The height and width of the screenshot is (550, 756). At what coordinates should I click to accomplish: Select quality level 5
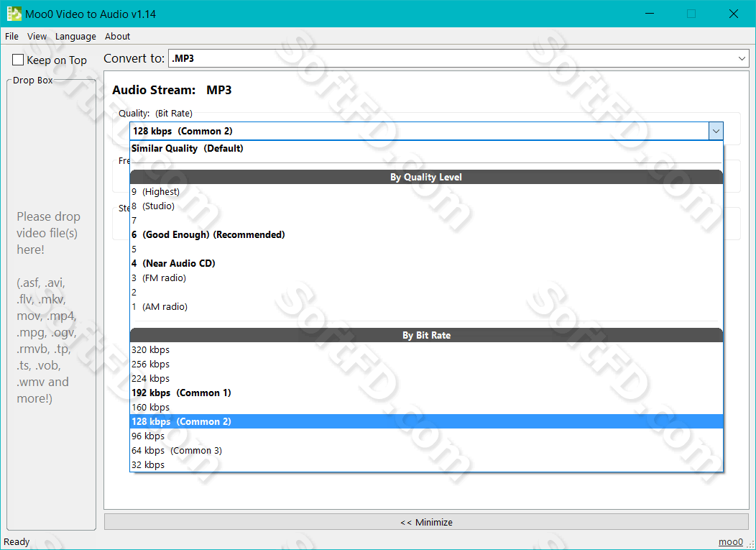pos(427,249)
